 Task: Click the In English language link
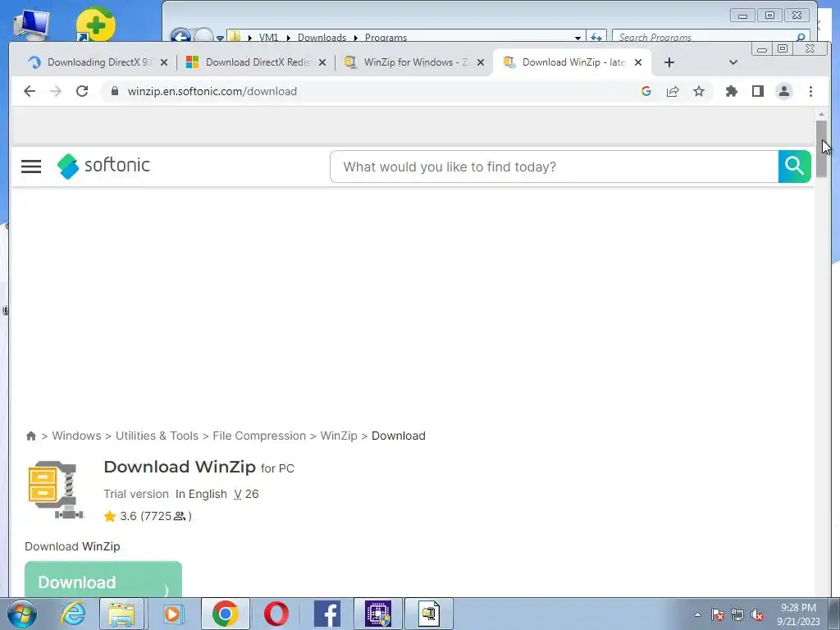tap(201, 494)
